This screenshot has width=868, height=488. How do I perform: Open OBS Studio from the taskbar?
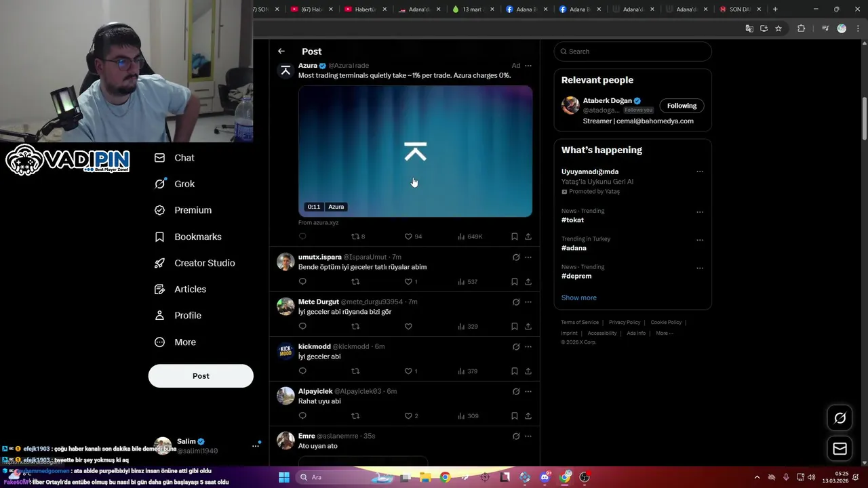tap(585, 477)
